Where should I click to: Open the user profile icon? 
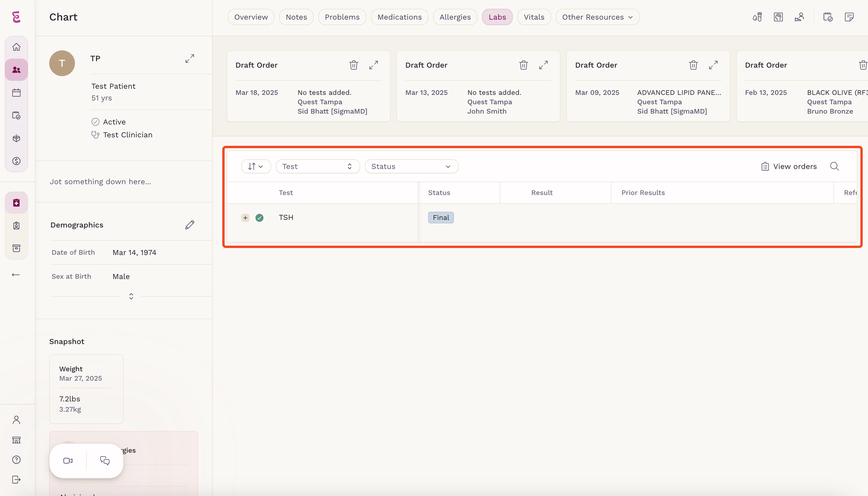click(16, 420)
